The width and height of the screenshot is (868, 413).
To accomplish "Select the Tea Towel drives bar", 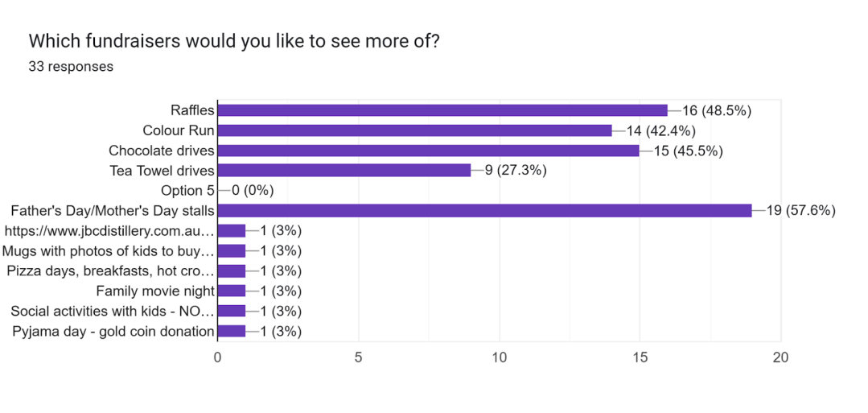I will coord(343,171).
